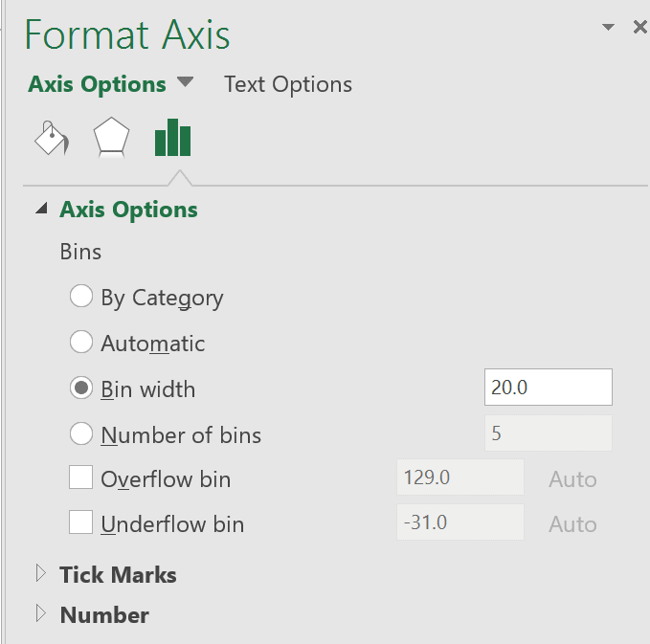Switch to the Text Options tab
The height and width of the screenshot is (644, 650).
288,84
